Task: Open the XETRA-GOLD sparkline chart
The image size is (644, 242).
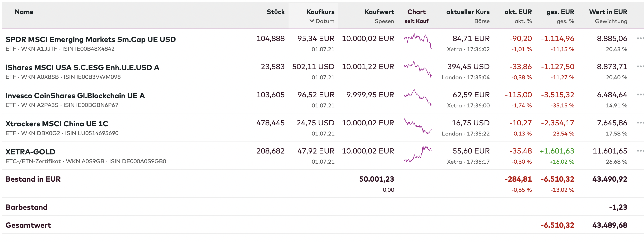Action: point(417,154)
